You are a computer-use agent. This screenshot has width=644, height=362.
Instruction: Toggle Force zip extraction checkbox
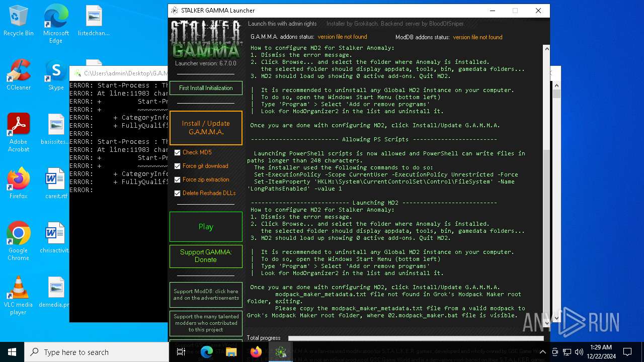177,179
